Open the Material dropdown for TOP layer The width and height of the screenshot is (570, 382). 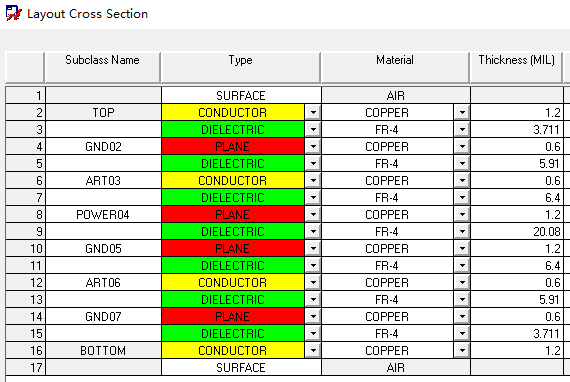pos(462,113)
